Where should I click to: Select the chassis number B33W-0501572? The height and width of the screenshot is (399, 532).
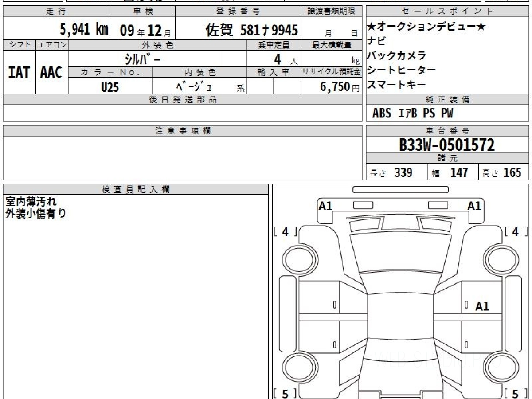tap(447, 145)
